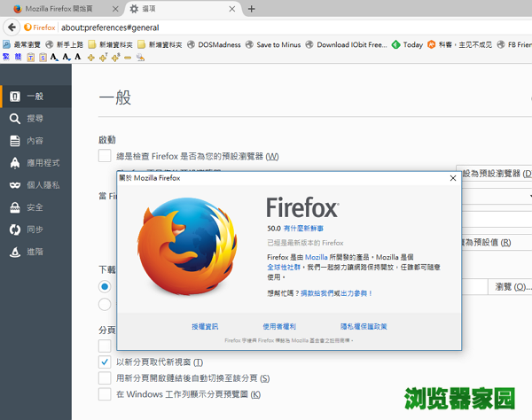Select the 安全 (Security) panel
Viewport: 532px width, 420px height.
[x=34, y=207]
